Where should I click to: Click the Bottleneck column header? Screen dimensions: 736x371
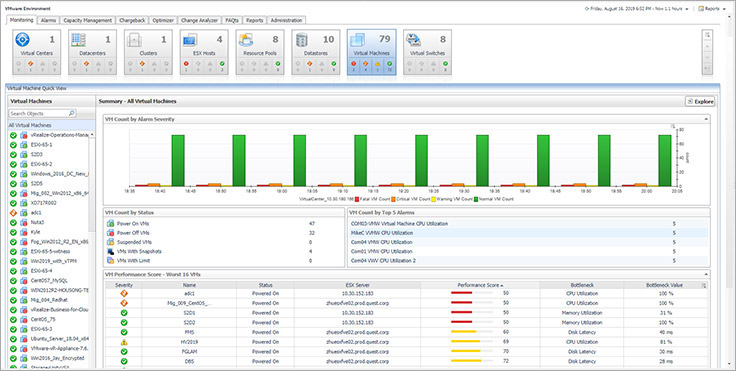coord(582,285)
